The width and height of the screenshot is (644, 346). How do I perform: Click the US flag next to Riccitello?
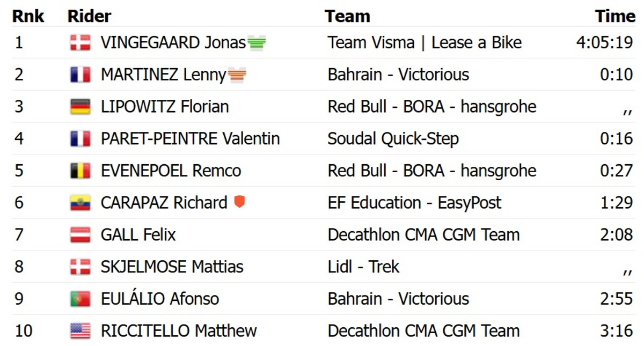click(80, 331)
